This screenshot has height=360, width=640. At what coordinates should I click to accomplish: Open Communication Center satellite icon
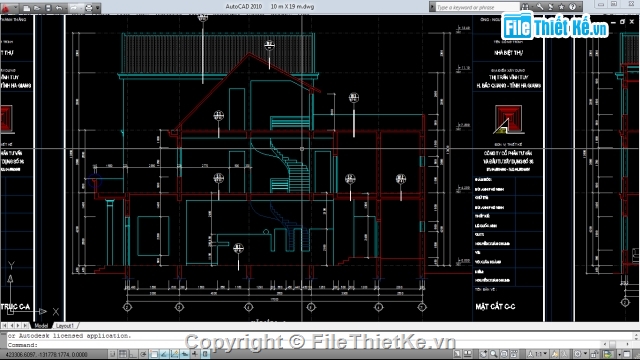click(551, 7)
